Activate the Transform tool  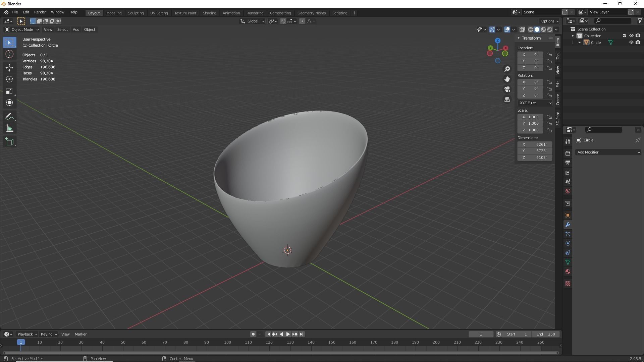click(9, 103)
